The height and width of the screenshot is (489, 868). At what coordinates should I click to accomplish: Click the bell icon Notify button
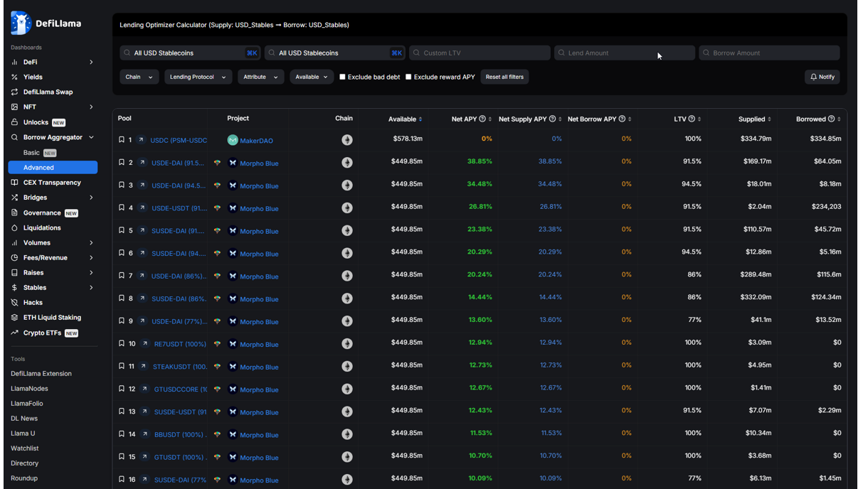coord(822,77)
